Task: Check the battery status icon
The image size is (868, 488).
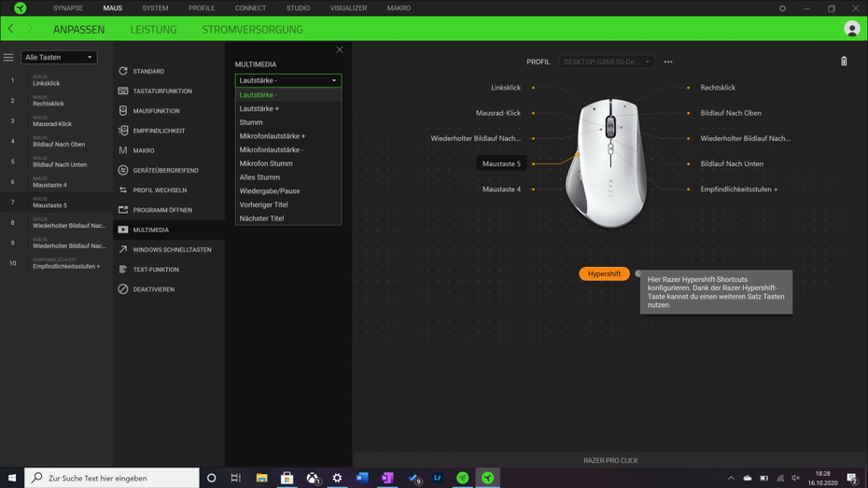Action: [844, 62]
